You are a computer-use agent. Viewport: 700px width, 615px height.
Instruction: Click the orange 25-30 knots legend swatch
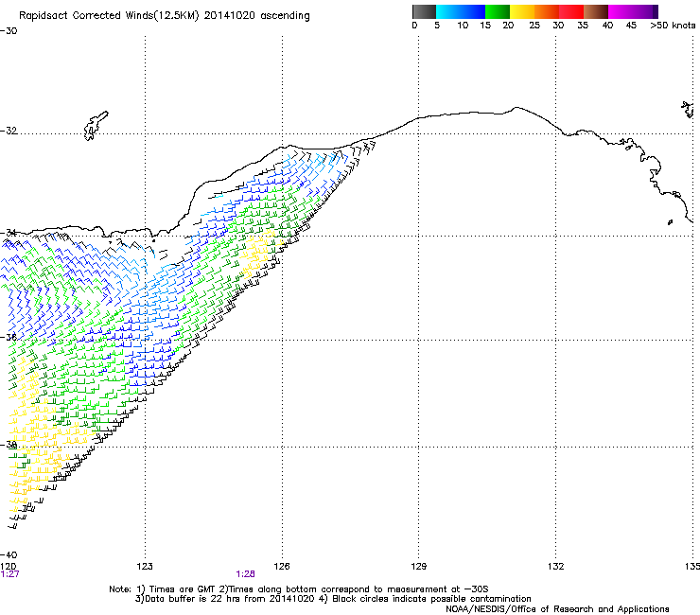[547, 11]
